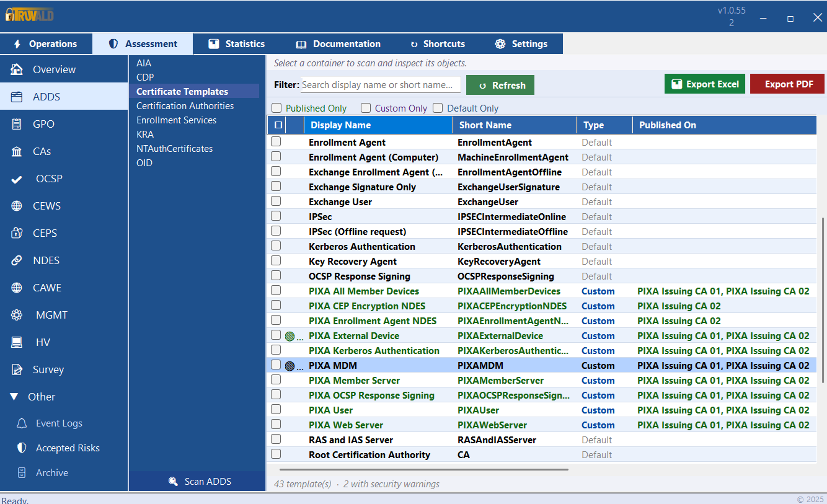Viewport: 827px width, 504px height.
Task: Click the Survey pencil icon
Action: (x=17, y=369)
